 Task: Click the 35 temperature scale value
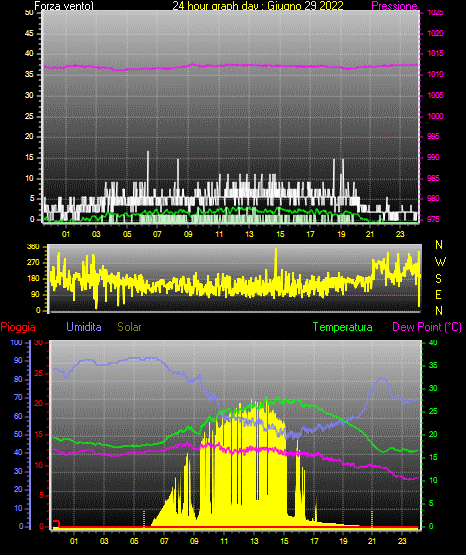433,365
